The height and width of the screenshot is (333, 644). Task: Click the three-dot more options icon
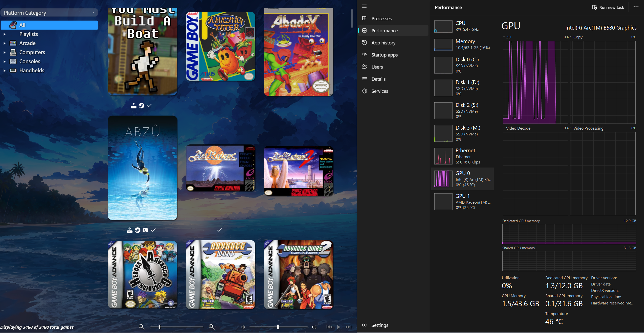(636, 7)
